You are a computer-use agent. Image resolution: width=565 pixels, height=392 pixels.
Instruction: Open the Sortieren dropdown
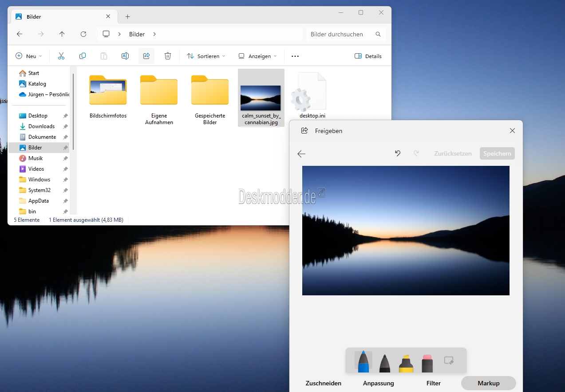coord(206,56)
